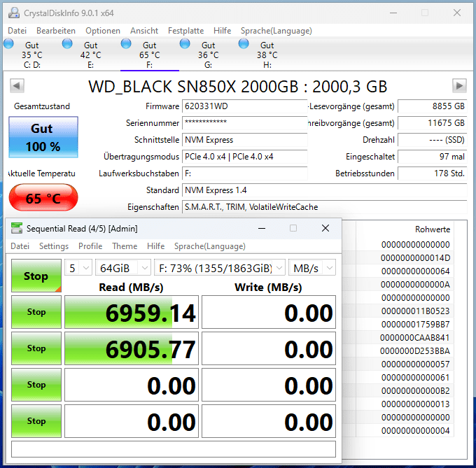Click the Standard field NVM Express 1.4

pos(325,190)
